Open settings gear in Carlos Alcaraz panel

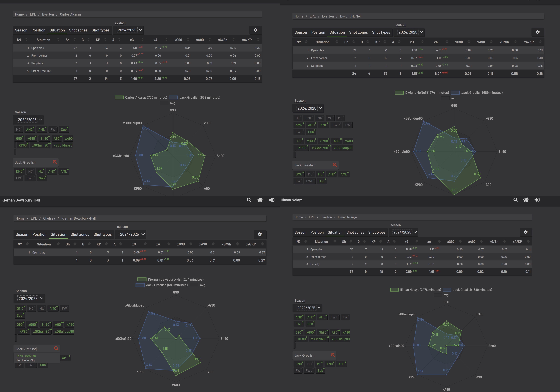tap(255, 30)
